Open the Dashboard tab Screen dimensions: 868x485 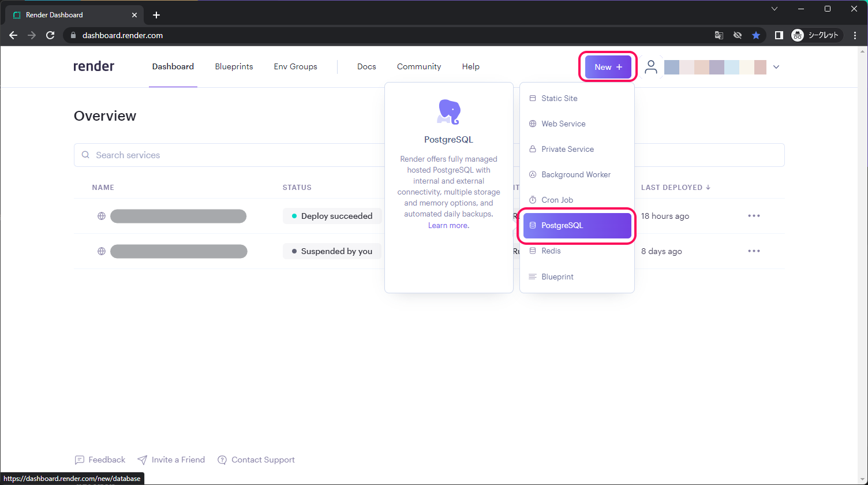click(x=173, y=66)
